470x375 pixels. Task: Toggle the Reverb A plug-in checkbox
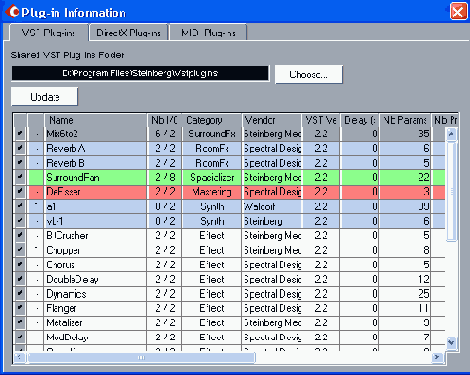point(20,148)
